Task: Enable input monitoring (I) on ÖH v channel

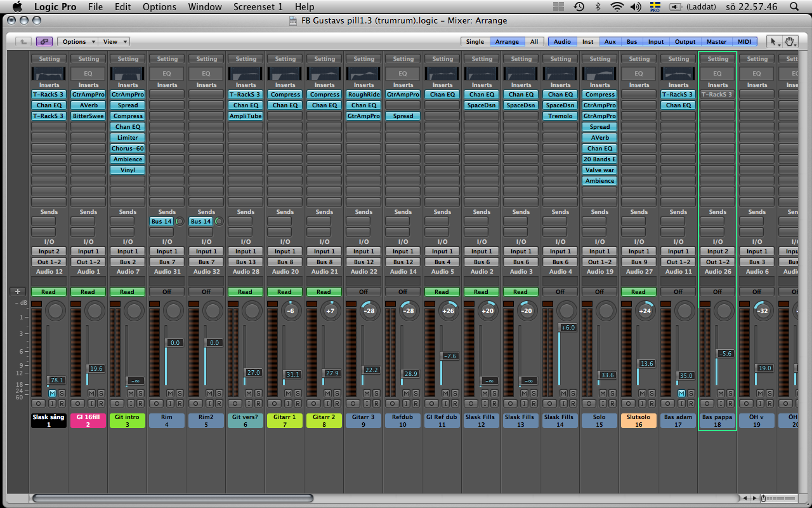Action: [761, 403]
